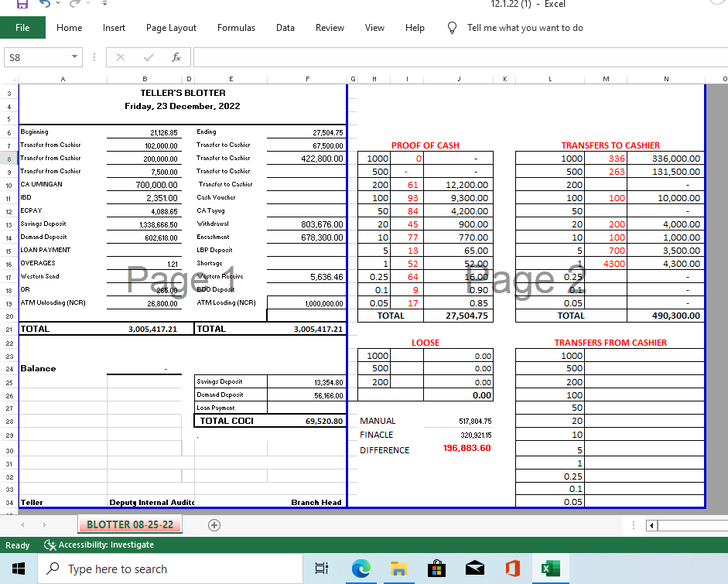The width and height of the screenshot is (728, 584).
Task: Click the Enter checkmark icon in formula bar
Action: (149, 57)
